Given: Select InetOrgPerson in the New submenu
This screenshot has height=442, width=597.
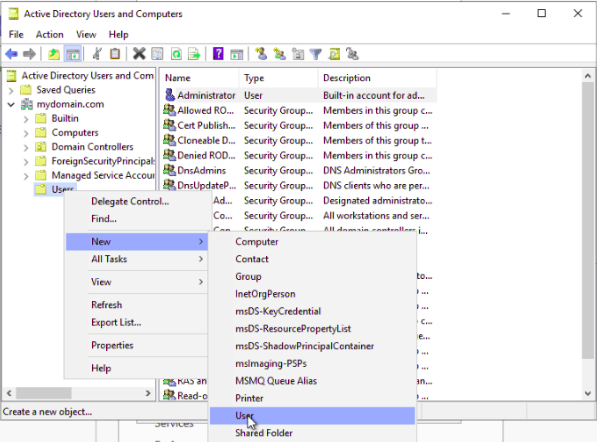Looking at the screenshot, I should coord(312,294).
